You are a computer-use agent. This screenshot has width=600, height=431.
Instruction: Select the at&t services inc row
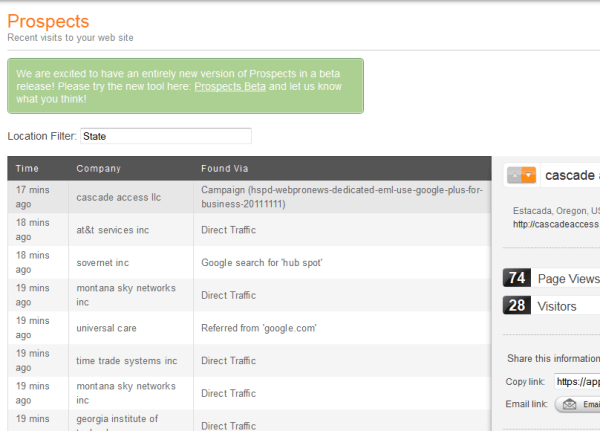(249, 230)
